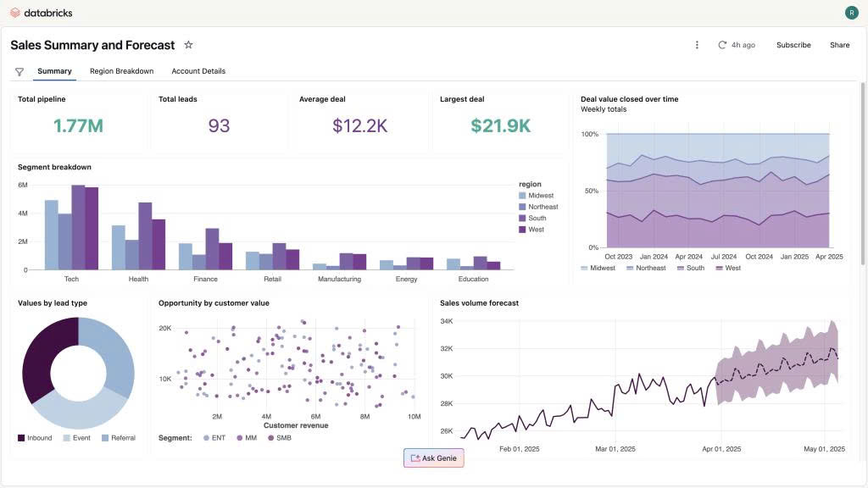
Task: Open dashboard filters via the funnel icon
Action: [x=19, y=71]
